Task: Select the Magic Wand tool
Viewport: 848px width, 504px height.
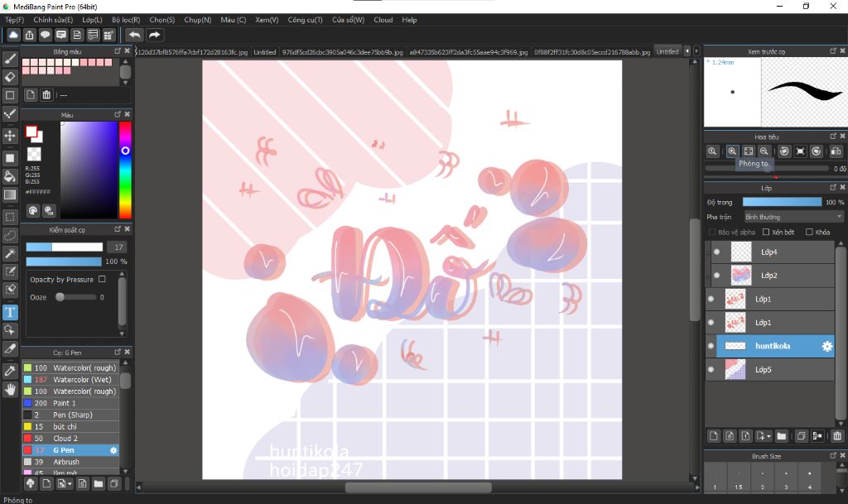Action: tap(10, 253)
